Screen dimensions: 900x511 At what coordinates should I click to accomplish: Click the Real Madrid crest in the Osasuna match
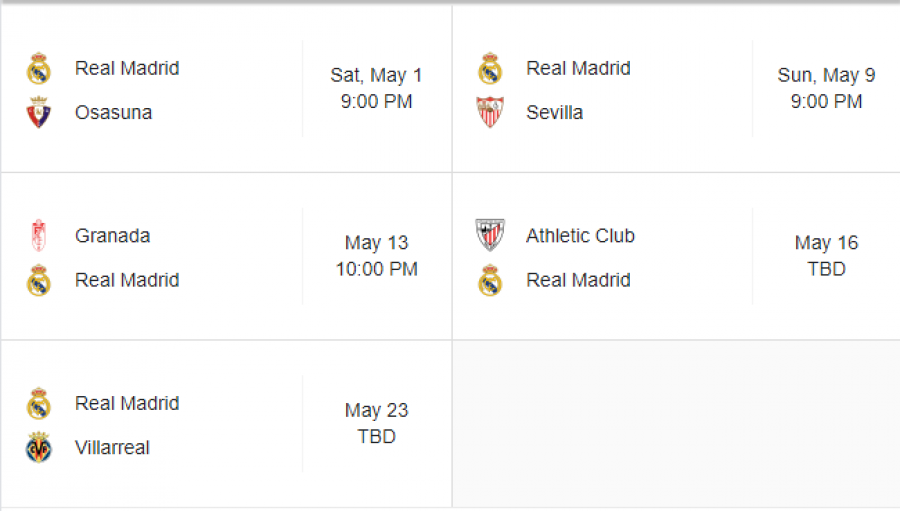point(38,68)
